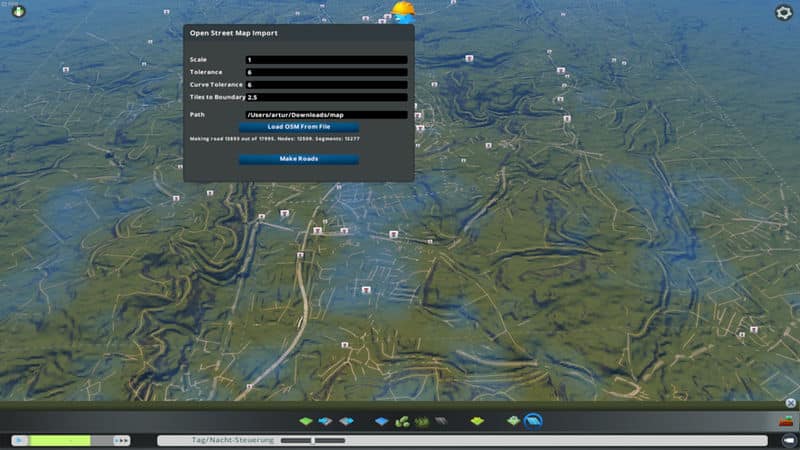Select the green forest/trees tool icon
800x450 pixels.
pyautogui.click(x=402, y=421)
